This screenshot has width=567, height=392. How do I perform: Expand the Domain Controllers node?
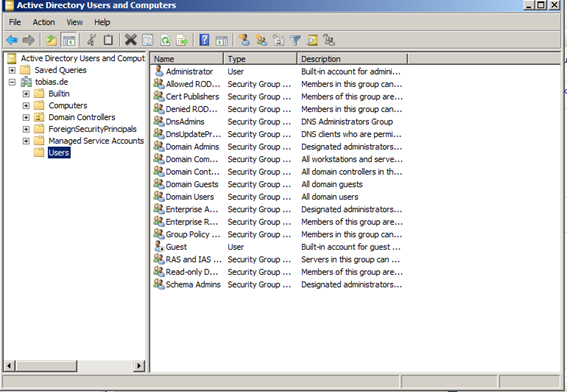(x=26, y=118)
